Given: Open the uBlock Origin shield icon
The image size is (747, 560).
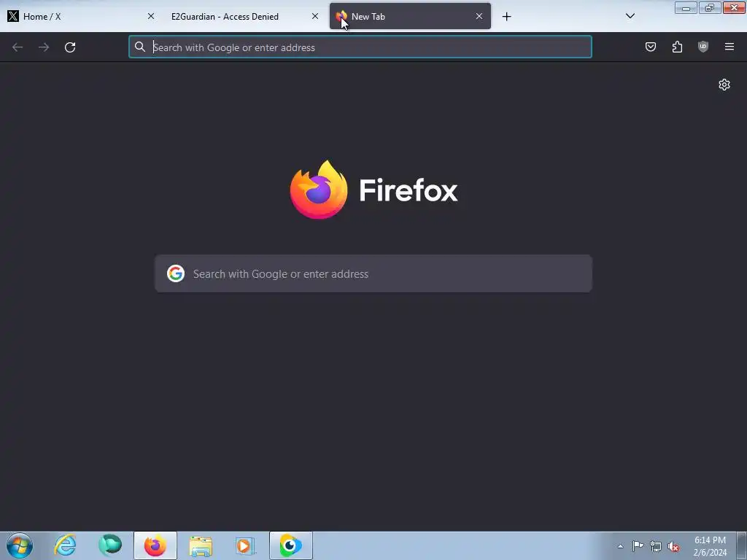Looking at the screenshot, I should (703, 47).
